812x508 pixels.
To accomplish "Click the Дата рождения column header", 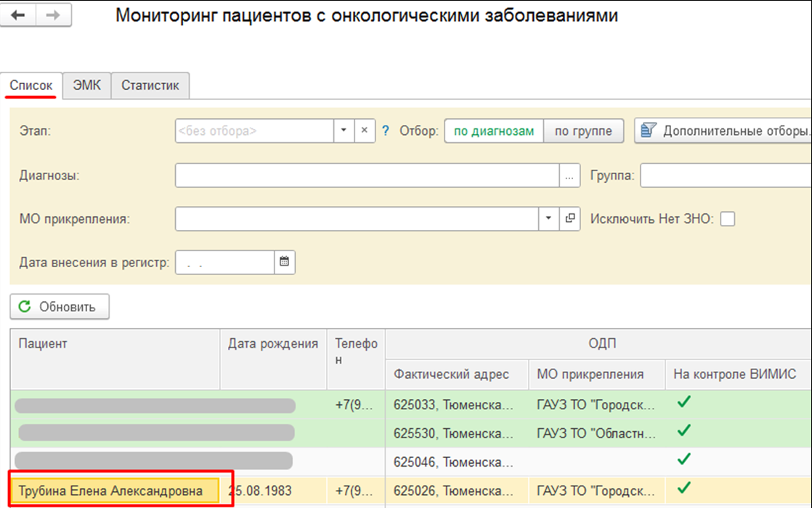I will pyautogui.click(x=272, y=344).
